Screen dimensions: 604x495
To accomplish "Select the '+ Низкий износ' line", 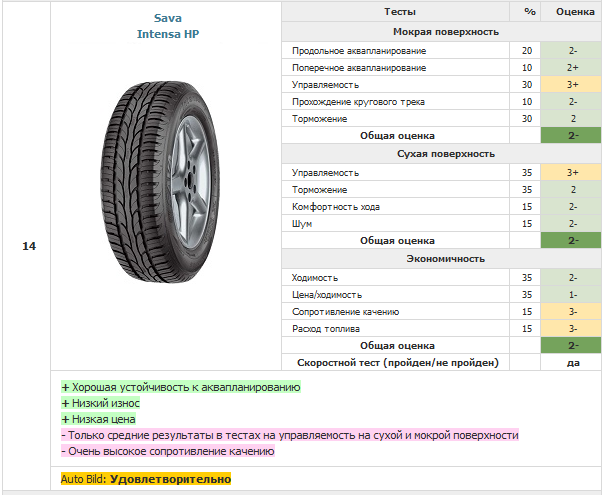I will click(x=101, y=403).
